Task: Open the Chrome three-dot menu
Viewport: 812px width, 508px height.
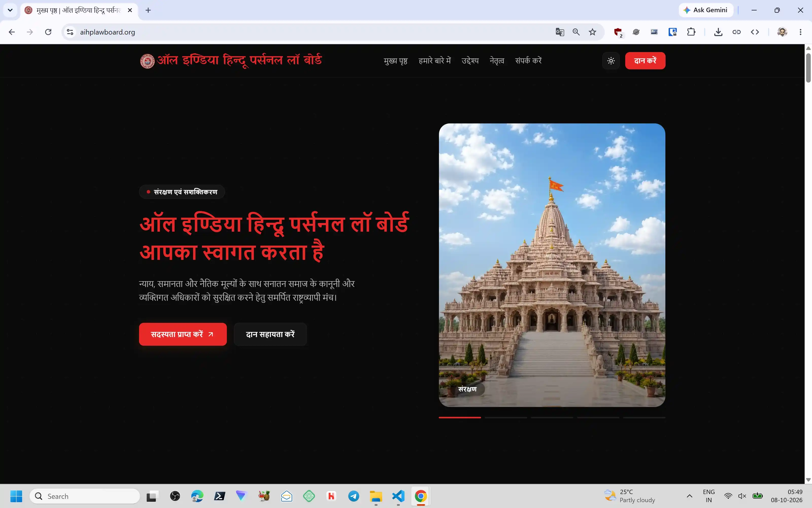Action: pyautogui.click(x=801, y=32)
